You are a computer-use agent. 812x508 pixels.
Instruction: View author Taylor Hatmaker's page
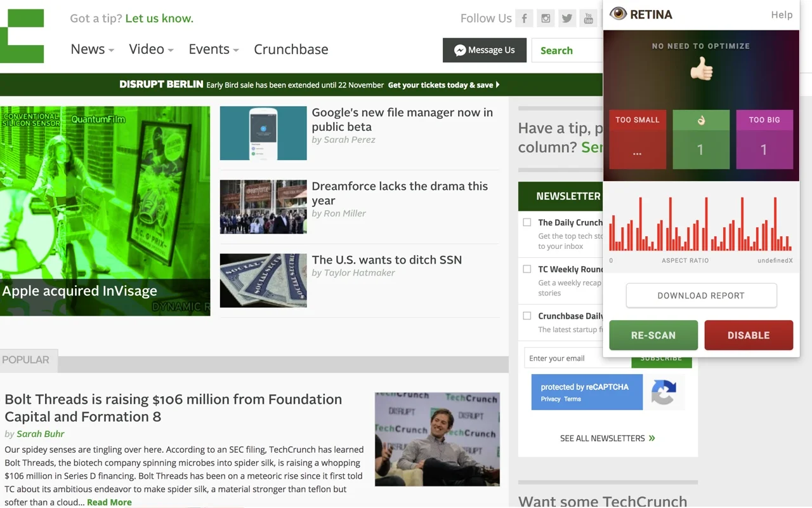click(x=359, y=273)
